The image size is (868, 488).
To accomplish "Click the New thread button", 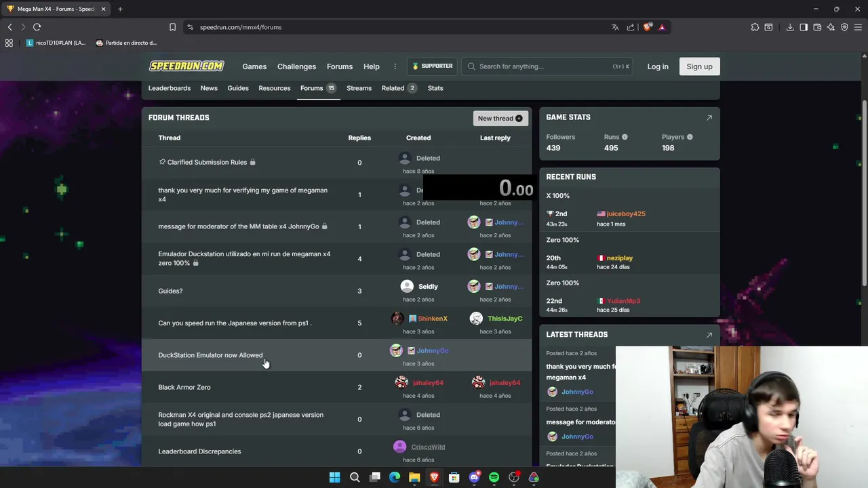I will 500,118.
